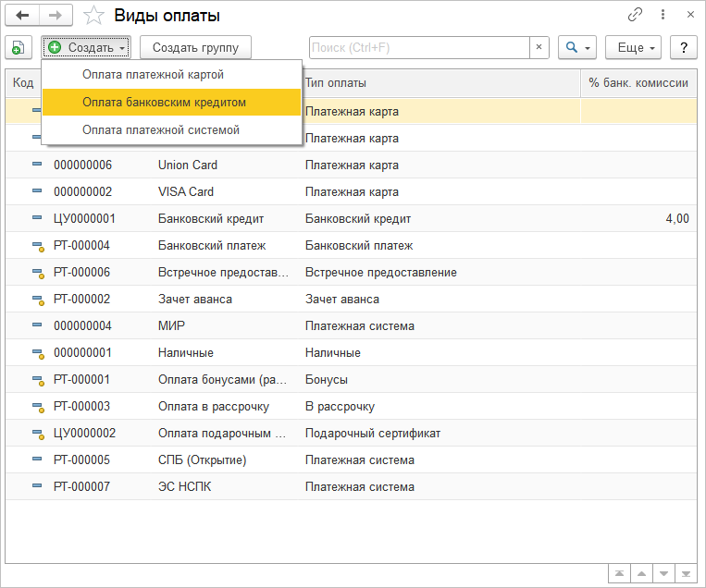Select Оплата платежной картой menu item

pos(154,74)
